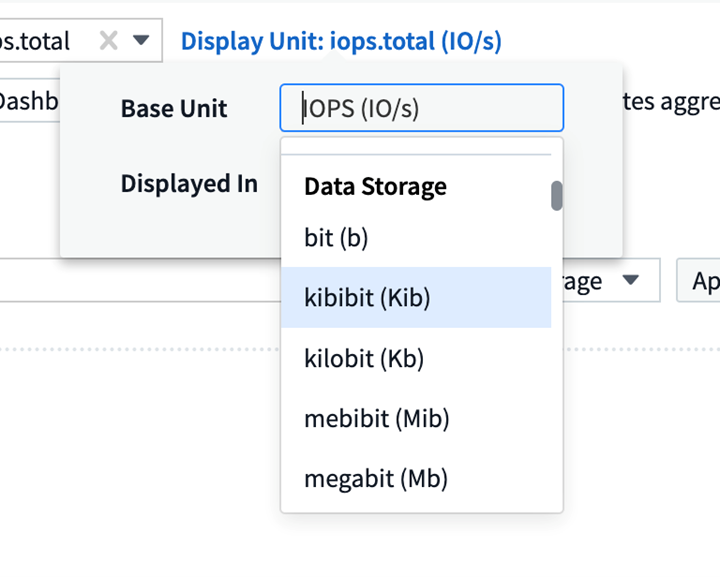The image size is (720, 577).
Task: Click the ps.total metric name text
Action: coord(36,41)
